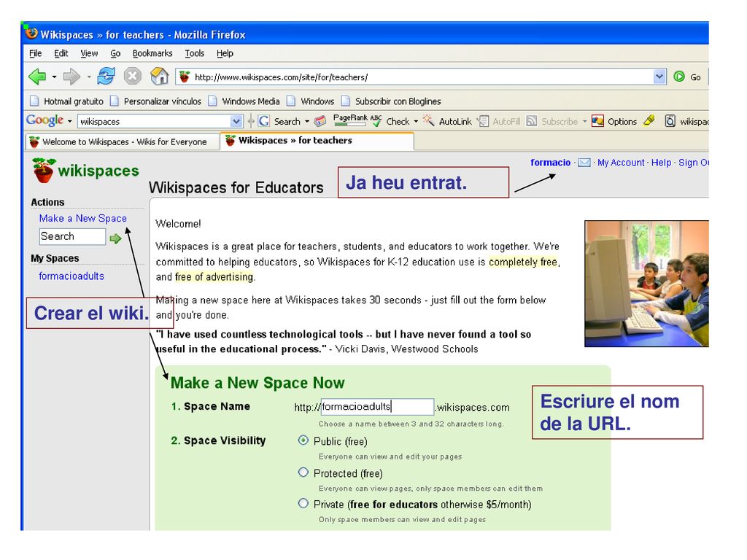This screenshot has width=747, height=560.
Task: Open the Check dropdown arrow
Action: tap(416, 122)
